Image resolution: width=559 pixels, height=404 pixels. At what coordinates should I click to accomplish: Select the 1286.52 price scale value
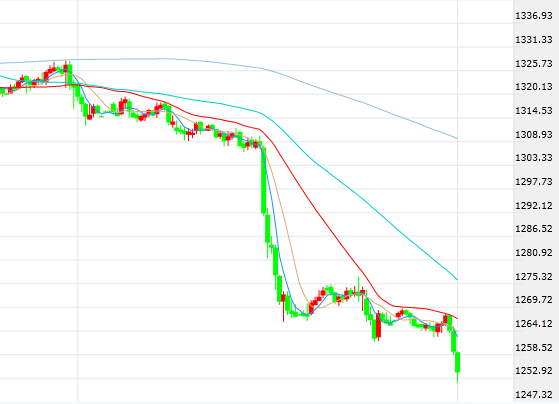[x=534, y=229]
